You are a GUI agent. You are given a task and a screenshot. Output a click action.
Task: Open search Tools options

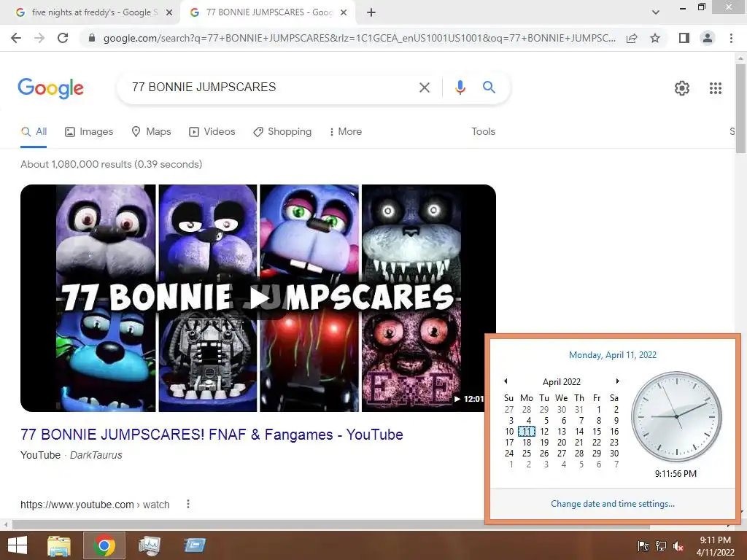tap(483, 132)
